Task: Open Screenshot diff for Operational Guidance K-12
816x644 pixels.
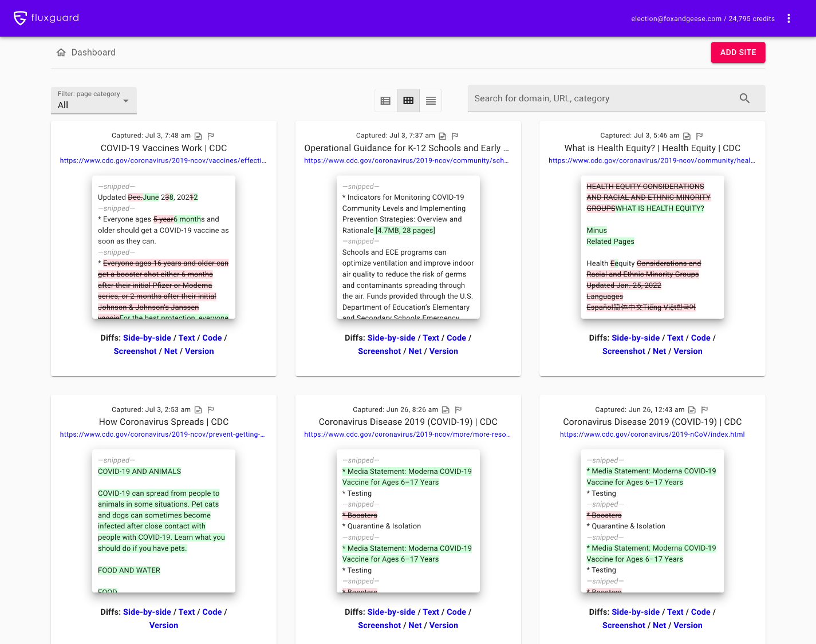Action: click(x=379, y=351)
